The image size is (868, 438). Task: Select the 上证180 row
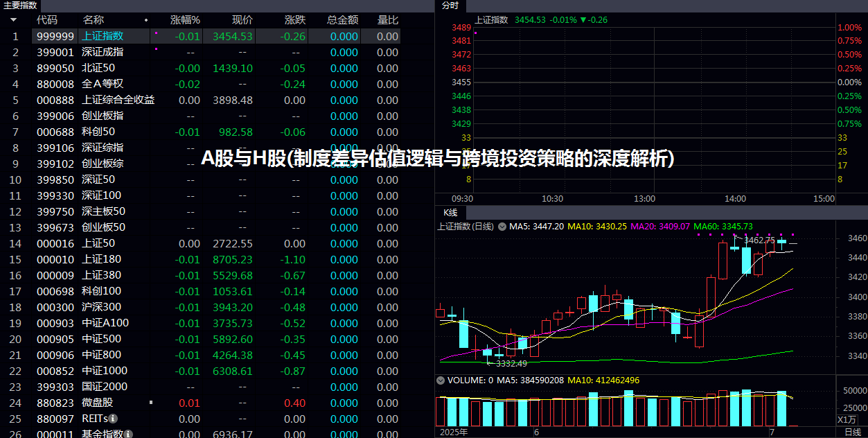pyautogui.click(x=200, y=259)
